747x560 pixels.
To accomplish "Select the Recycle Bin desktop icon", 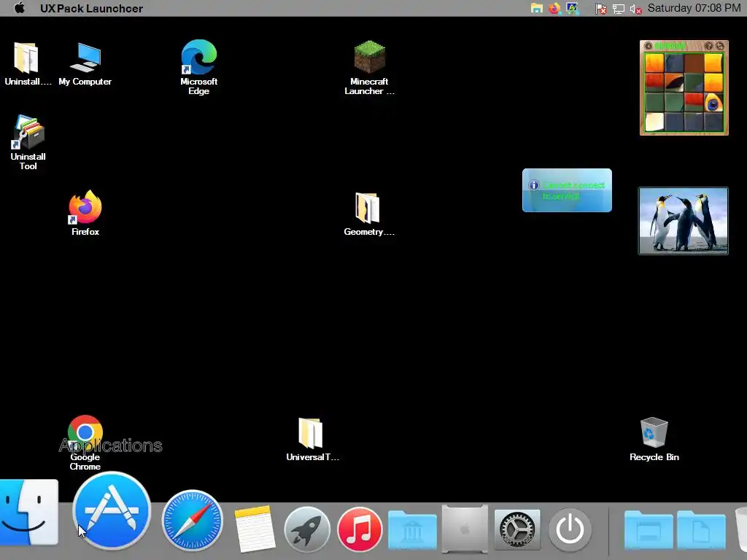I will 654,439.
